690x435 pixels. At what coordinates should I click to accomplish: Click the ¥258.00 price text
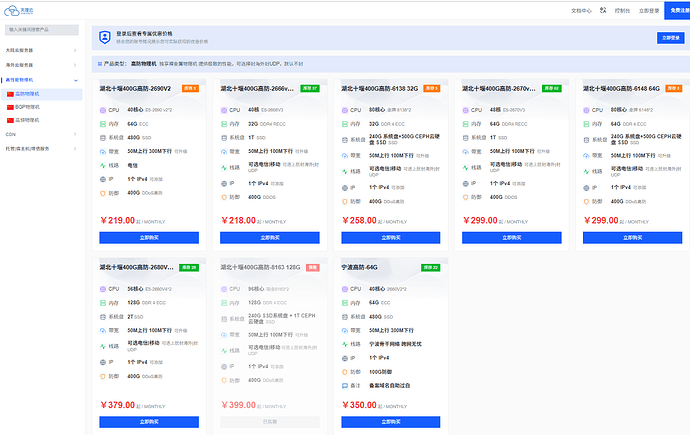coord(359,220)
